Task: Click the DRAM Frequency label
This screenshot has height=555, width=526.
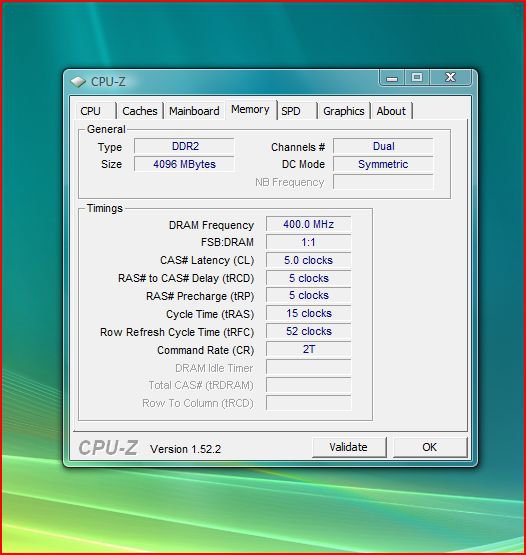Action: click(x=211, y=225)
